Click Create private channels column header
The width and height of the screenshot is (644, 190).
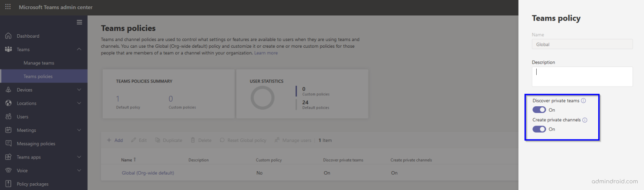(411, 160)
